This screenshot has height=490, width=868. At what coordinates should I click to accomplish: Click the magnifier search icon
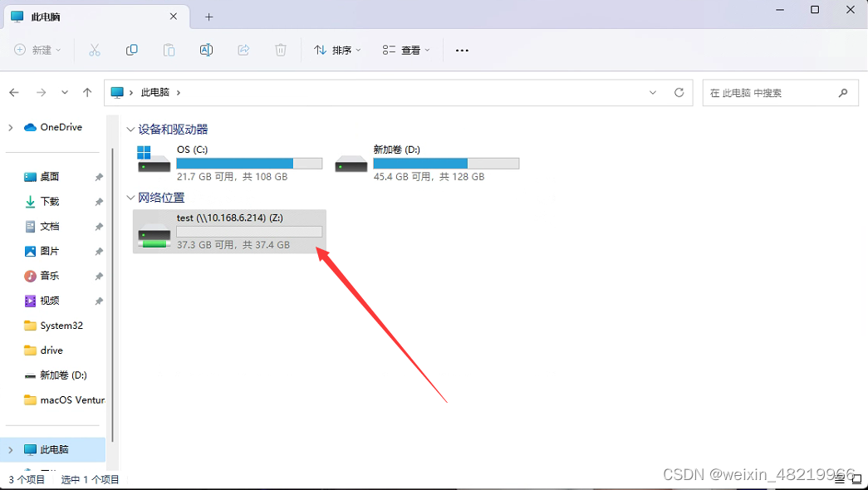coord(843,93)
